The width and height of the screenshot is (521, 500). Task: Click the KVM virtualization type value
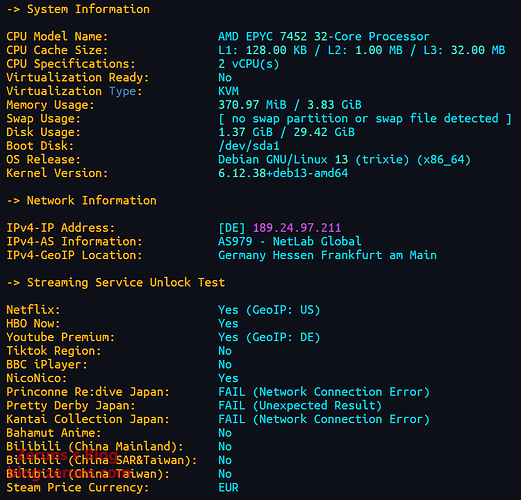coord(228,91)
